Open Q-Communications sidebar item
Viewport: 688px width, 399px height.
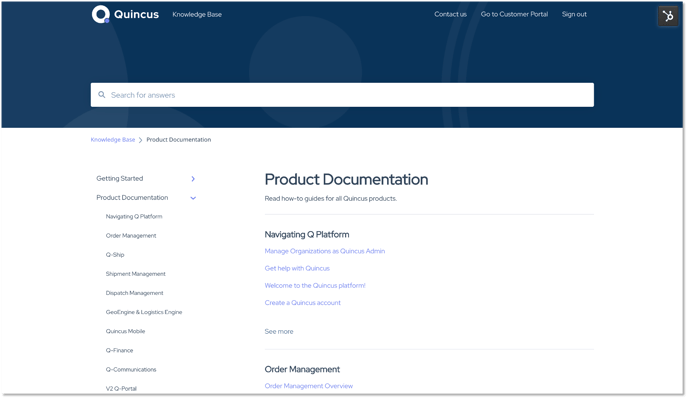131,370
